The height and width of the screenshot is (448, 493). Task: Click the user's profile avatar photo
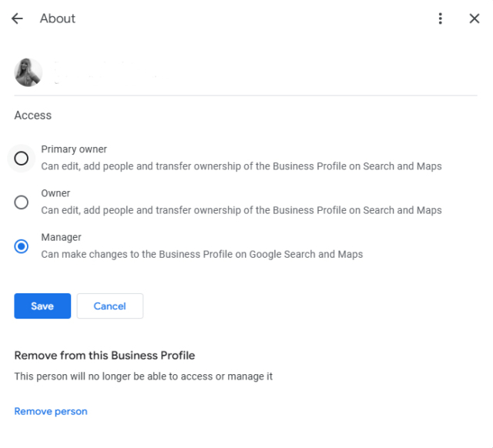[x=28, y=72]
